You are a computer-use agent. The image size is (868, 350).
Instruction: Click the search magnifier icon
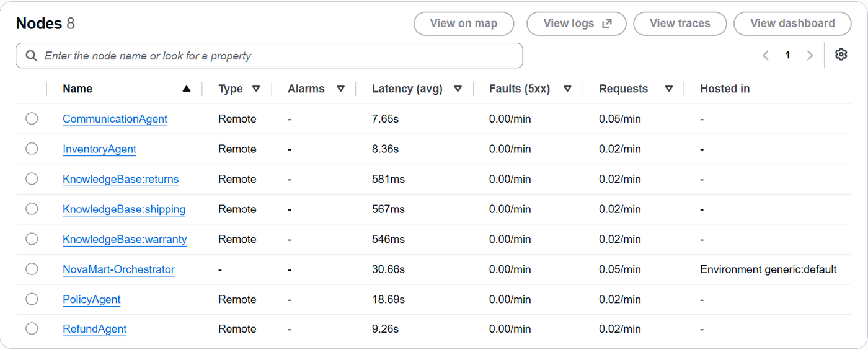click(32, 56)
